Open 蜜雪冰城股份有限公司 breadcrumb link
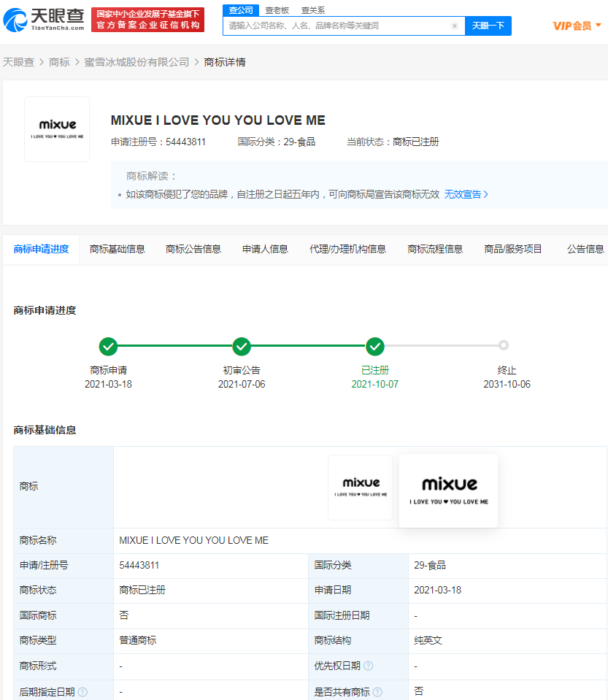This screenshot has width=608, height=700. point(136,62)
